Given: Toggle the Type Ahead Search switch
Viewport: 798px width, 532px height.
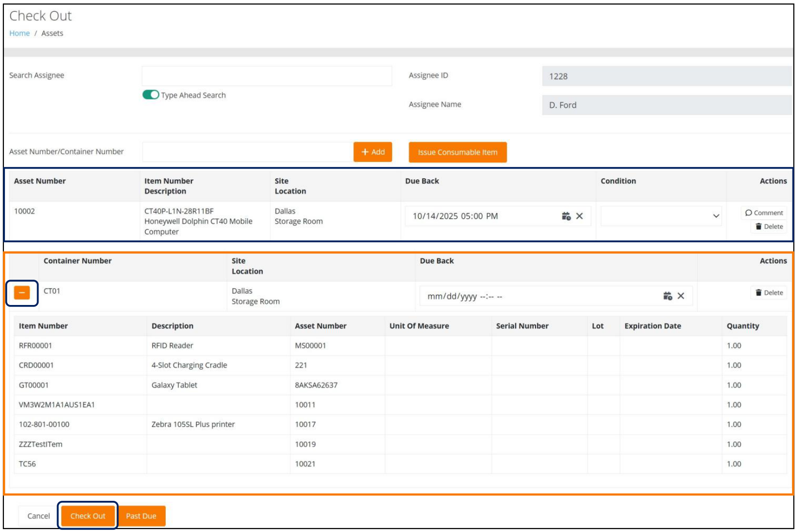Looking at the screenshot, I should coord(151,95).
